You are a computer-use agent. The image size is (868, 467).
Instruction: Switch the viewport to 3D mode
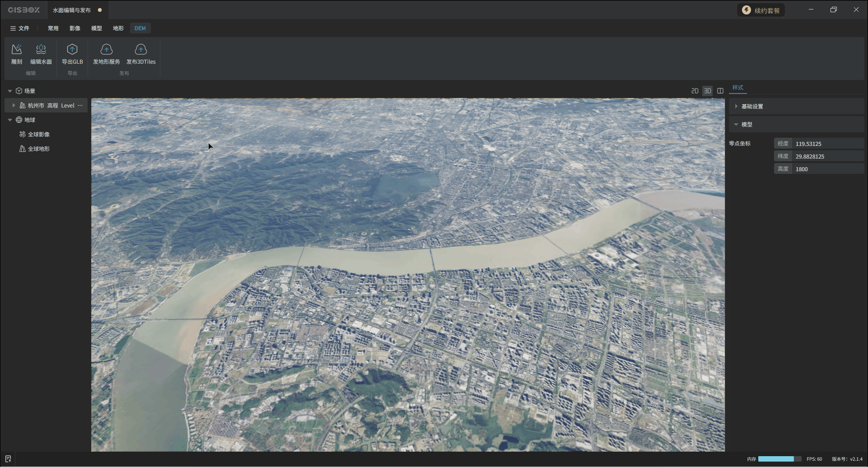pos(707,91)
